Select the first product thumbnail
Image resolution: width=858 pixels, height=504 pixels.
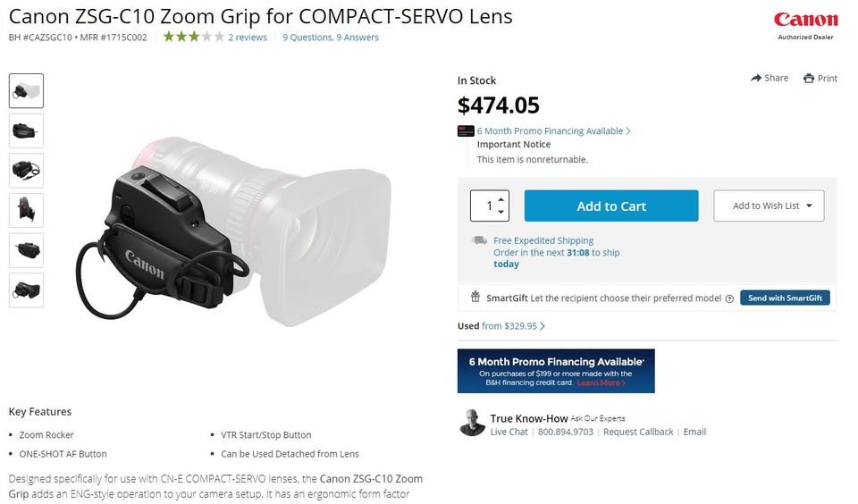[x=26, y=91]
